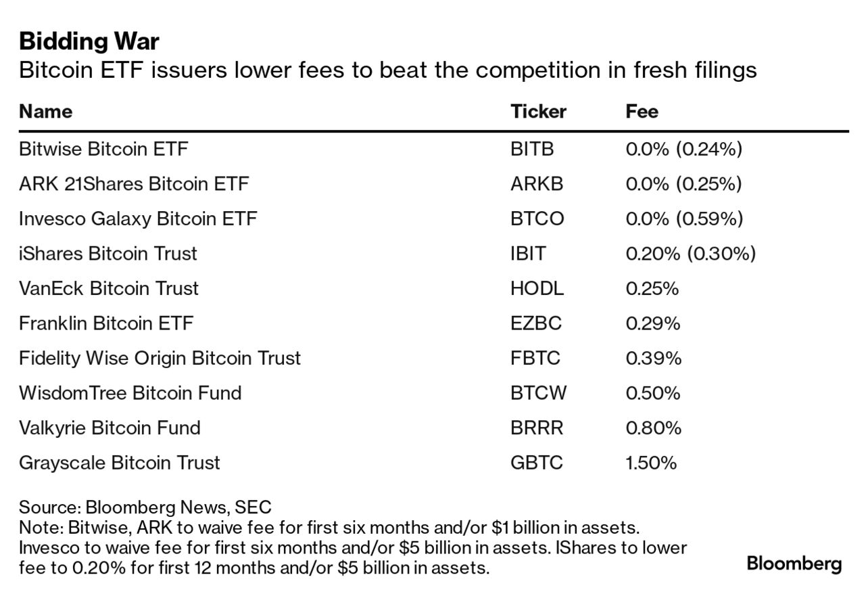The height and width of the screenshot is (594, 868).
Task: Click the ARKB ticker symbol
Action: click(537, 183)
